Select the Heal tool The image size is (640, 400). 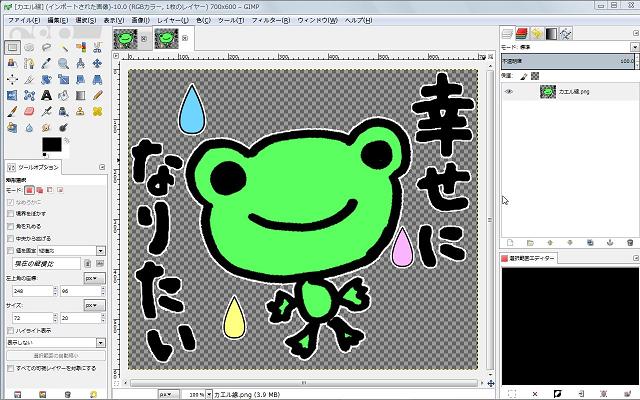click(x=97, y=111)
